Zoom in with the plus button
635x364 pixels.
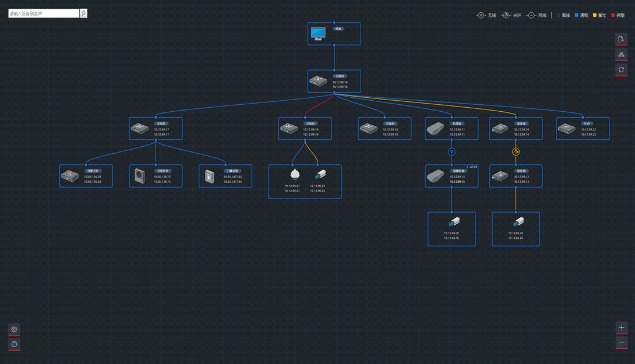[x=622, y=328]
